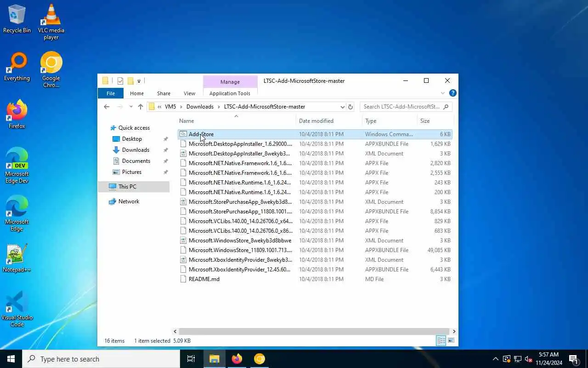Click the Chrome taskbar icon

pos(260,359)
